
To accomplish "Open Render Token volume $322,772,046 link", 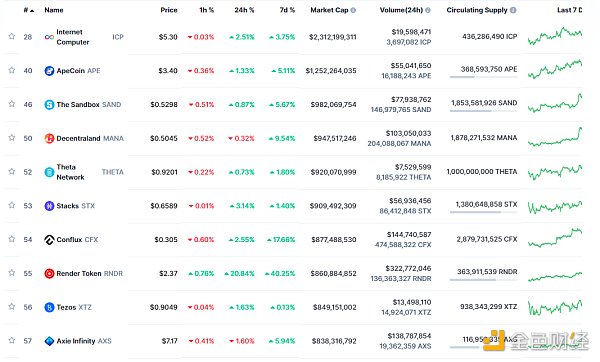I will [x=408, y=269].
